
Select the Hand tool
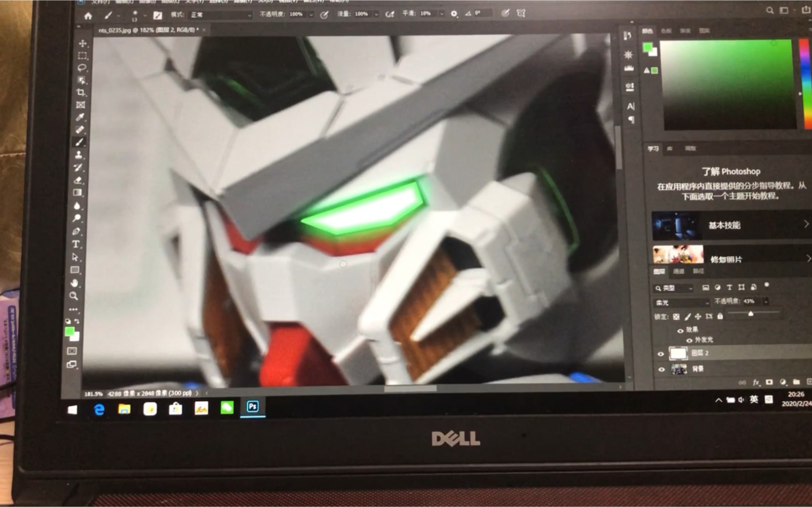[74, 283]
